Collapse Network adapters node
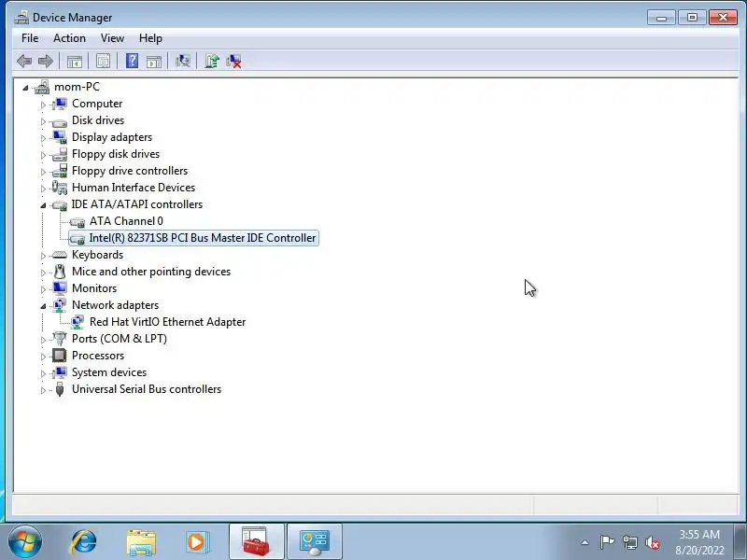The image size is (747, 560). pos(43,306)
